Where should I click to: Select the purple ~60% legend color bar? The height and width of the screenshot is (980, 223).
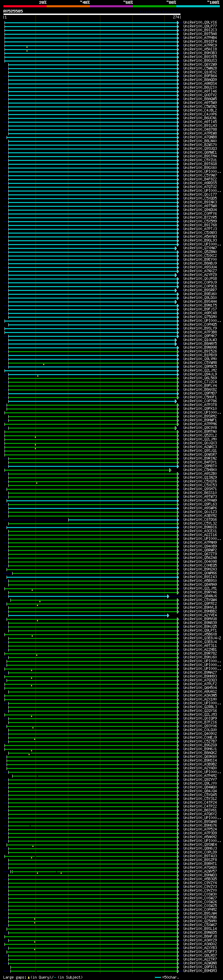click(x=111, y=6)
